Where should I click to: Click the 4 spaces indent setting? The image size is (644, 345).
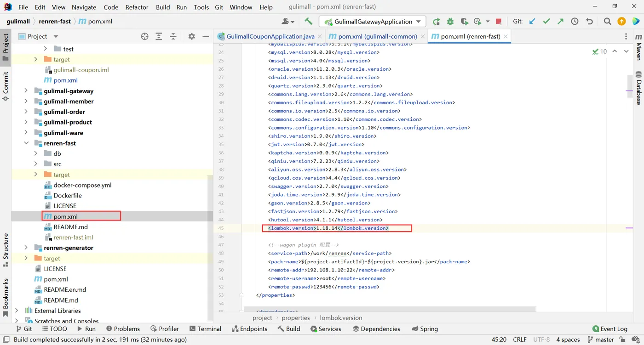click(568, 339)
